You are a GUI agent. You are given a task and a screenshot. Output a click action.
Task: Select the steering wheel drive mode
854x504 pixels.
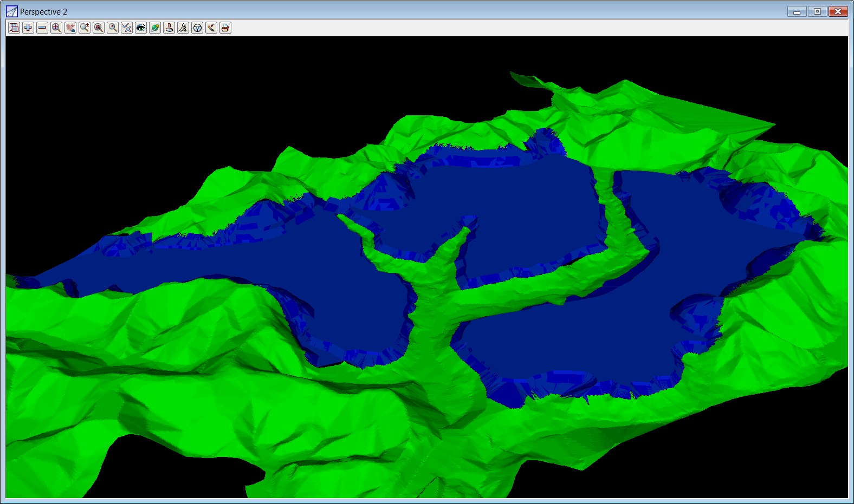coord(197,28)
